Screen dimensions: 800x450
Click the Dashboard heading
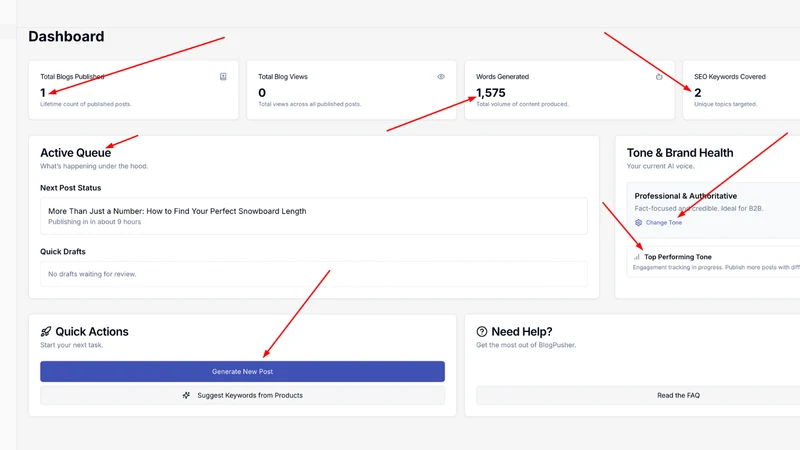[x=66, y=36]
